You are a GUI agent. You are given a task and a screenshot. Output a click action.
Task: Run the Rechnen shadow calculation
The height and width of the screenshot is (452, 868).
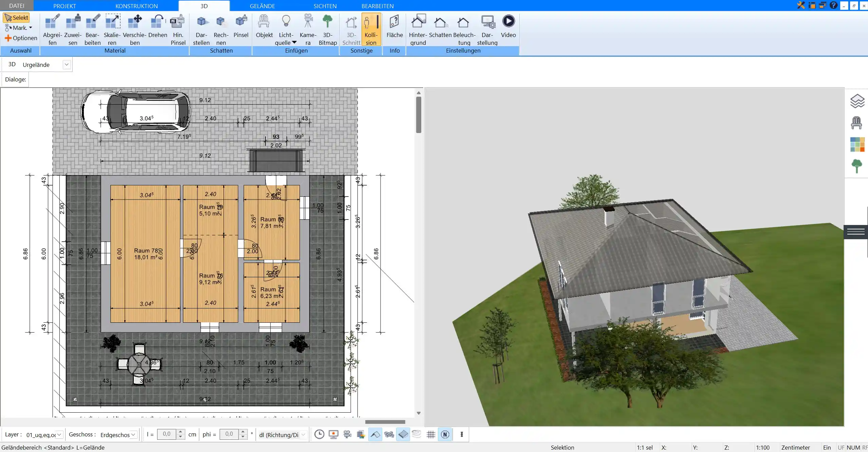(x=221, y=30)
